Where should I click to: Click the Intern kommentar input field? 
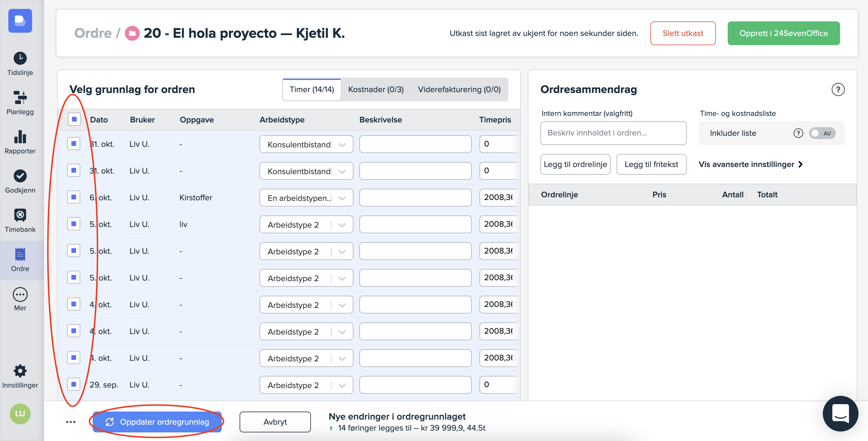coord(613,133)
